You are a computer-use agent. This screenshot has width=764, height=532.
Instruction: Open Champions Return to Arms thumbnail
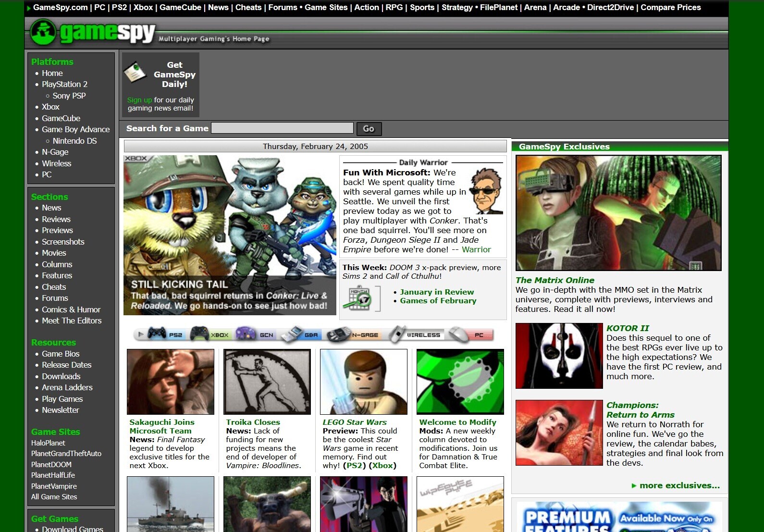tap(559, 433)
